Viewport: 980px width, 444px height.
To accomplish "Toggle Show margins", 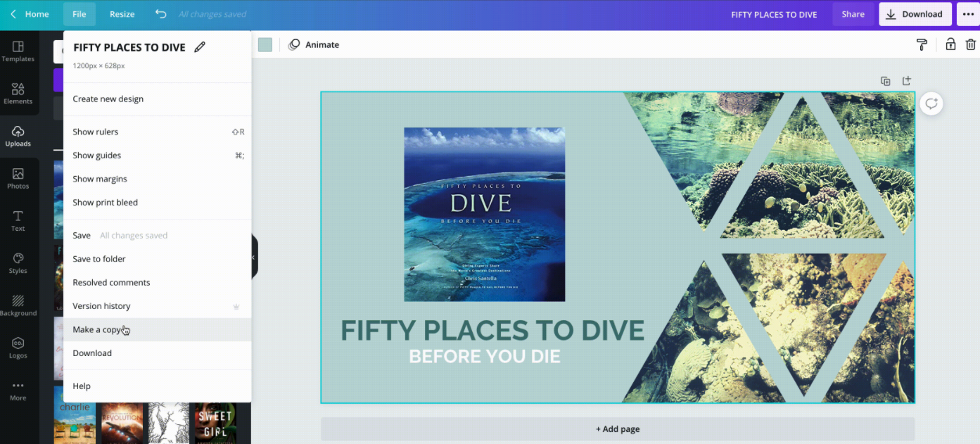I will (158, 179).
